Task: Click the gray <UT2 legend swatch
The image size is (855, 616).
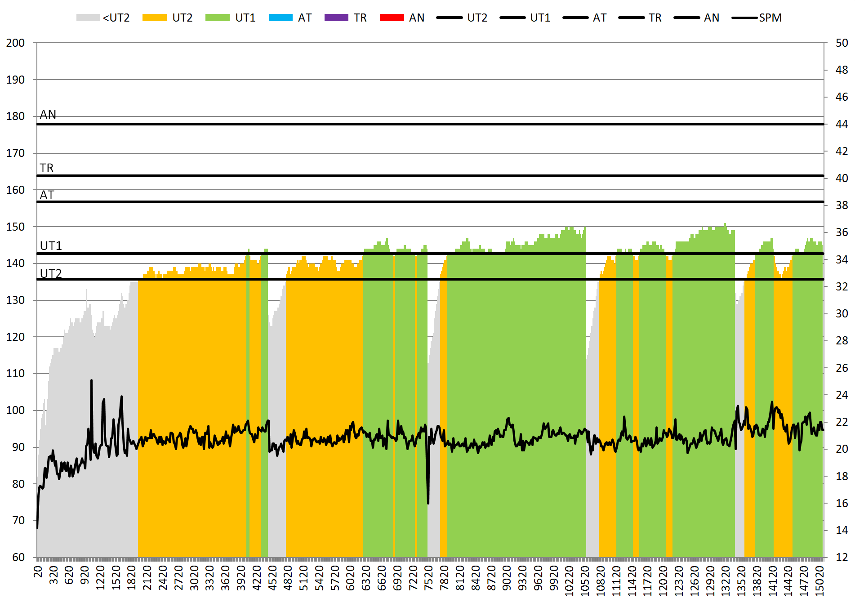Action: pyautogui.click(x=88, y=18)
